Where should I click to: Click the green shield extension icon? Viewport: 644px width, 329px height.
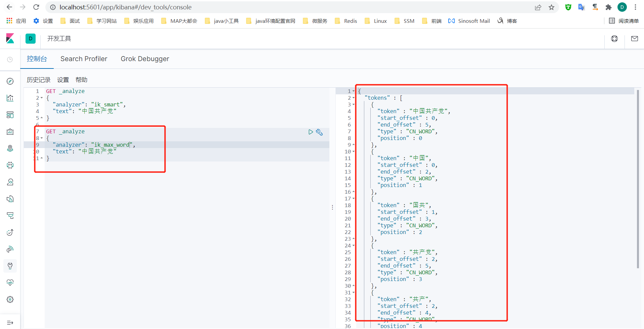tap(568, 7)
